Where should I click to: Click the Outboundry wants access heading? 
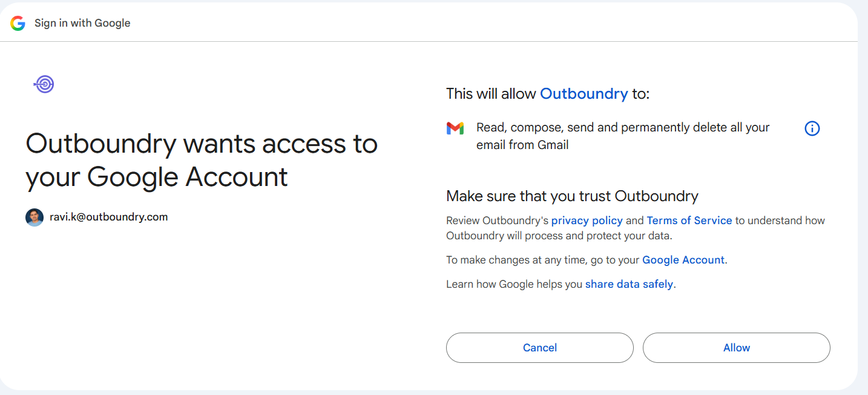click(x=202, y=161)
